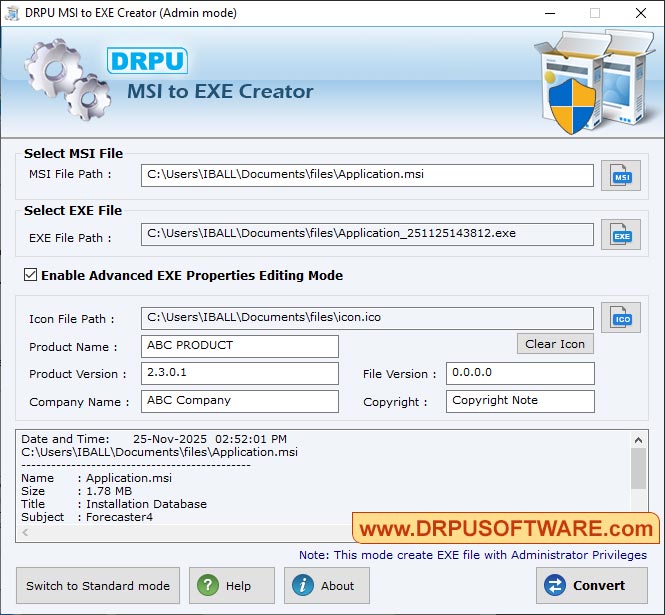This screenshot has height=615, width=665.
Task: Edit the Copyright field
Action: tap(520, 401)
